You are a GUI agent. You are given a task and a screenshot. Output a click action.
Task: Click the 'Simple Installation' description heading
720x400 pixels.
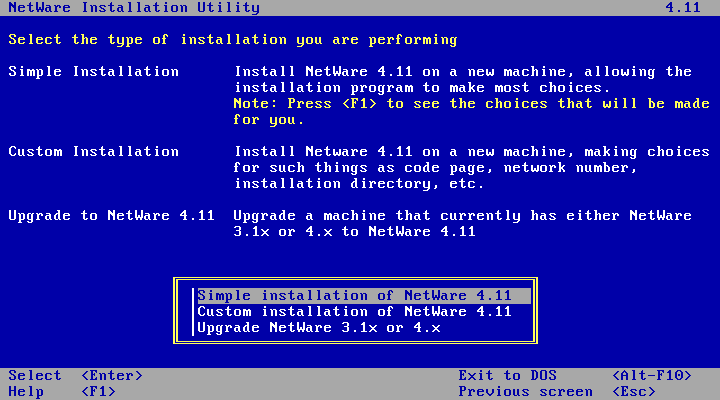(94, 72)
